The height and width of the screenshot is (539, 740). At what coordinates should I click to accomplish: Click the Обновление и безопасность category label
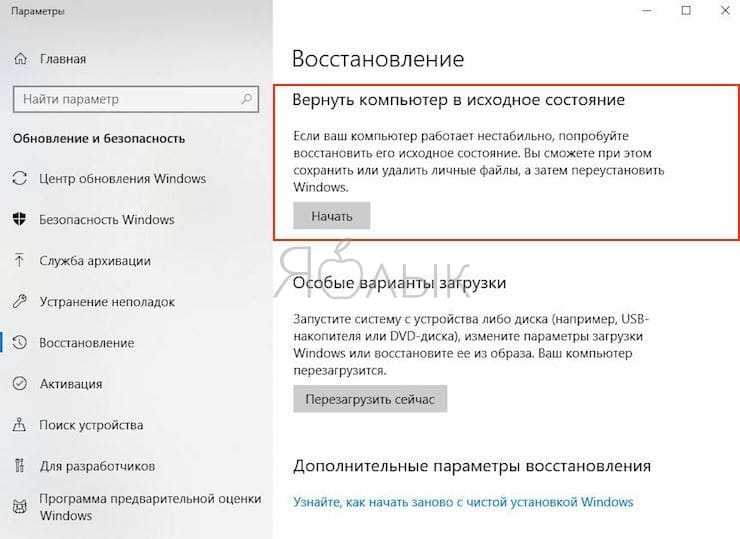click(x=99, y=138)
